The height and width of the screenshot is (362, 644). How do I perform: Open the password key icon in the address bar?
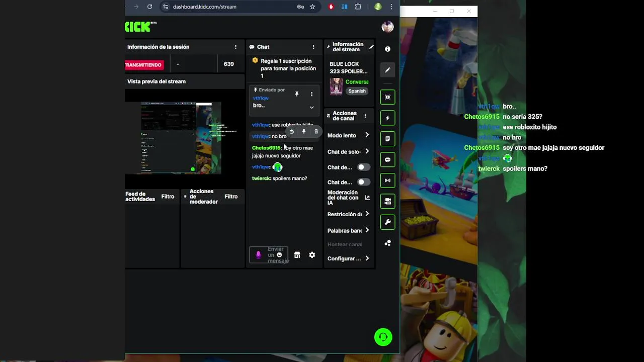(300, 7)
